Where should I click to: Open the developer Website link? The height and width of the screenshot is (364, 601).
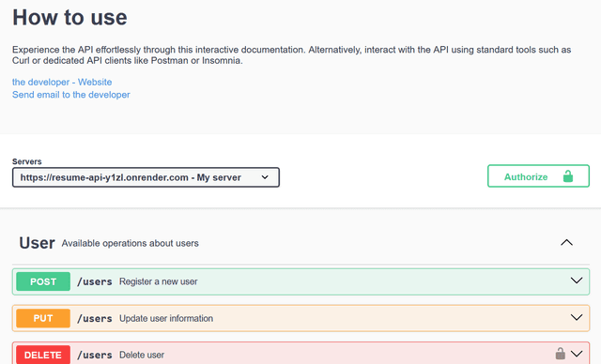coord(62,82)
